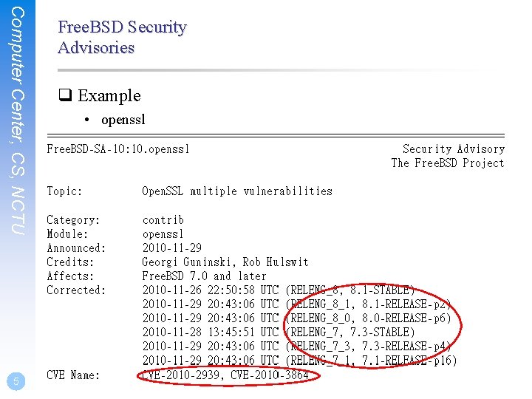Viewport: 532px width, 399px height.
Task: Click the 2010-11-26 22:50:58 UTC timestamp
Action: 211,290
